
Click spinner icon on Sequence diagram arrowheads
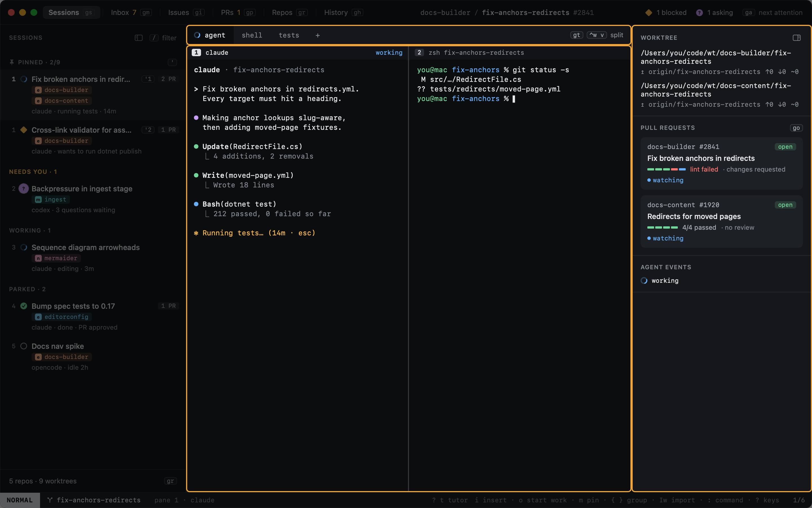pyautogui.click(x=23, y=247)
